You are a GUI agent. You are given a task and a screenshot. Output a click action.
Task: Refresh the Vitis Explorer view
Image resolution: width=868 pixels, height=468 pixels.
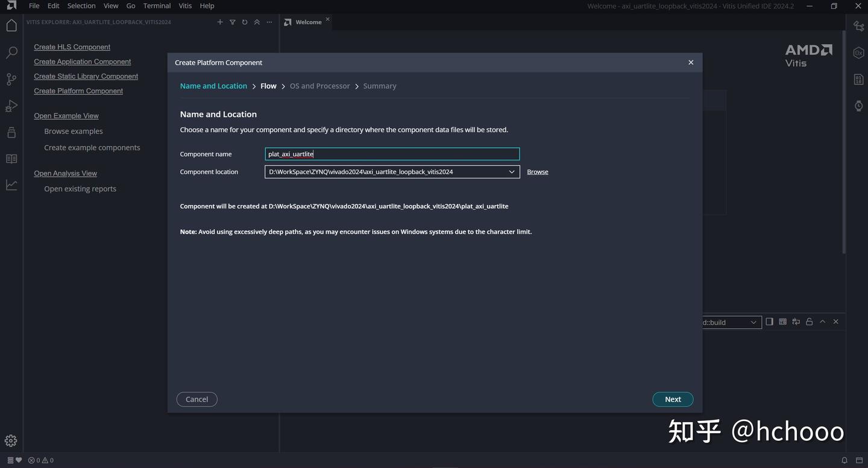(245, 22)
